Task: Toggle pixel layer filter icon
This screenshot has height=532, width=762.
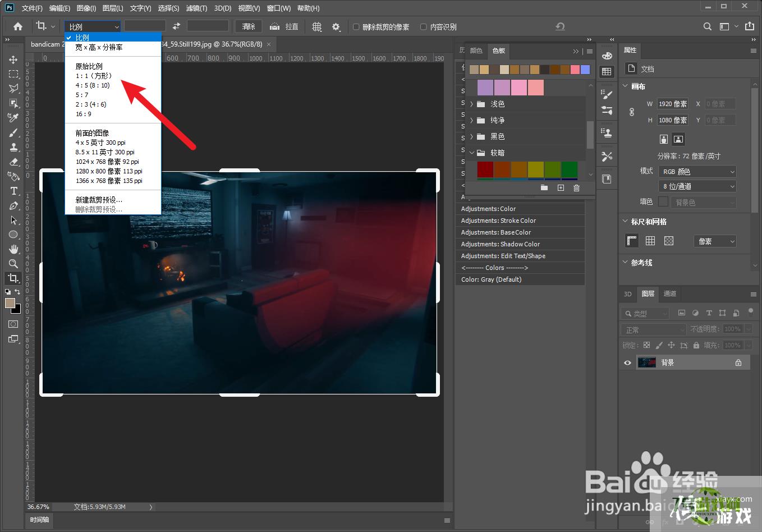Action: point(682,313)
